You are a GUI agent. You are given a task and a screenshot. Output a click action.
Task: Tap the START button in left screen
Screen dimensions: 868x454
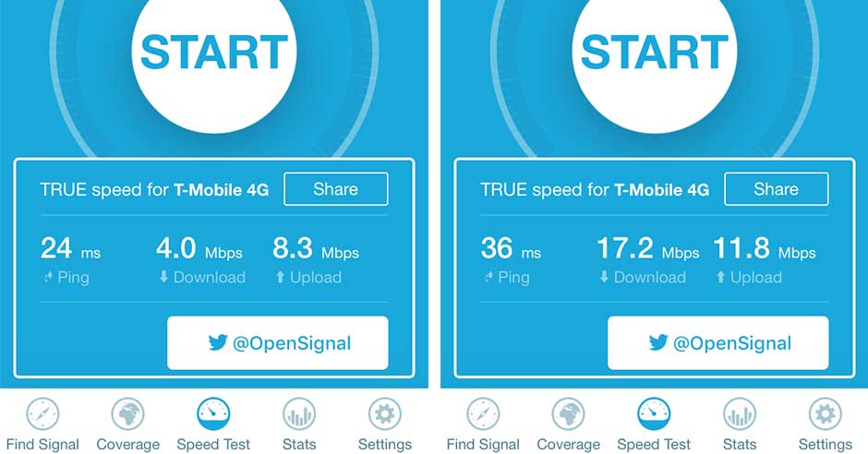pos(214,53)
